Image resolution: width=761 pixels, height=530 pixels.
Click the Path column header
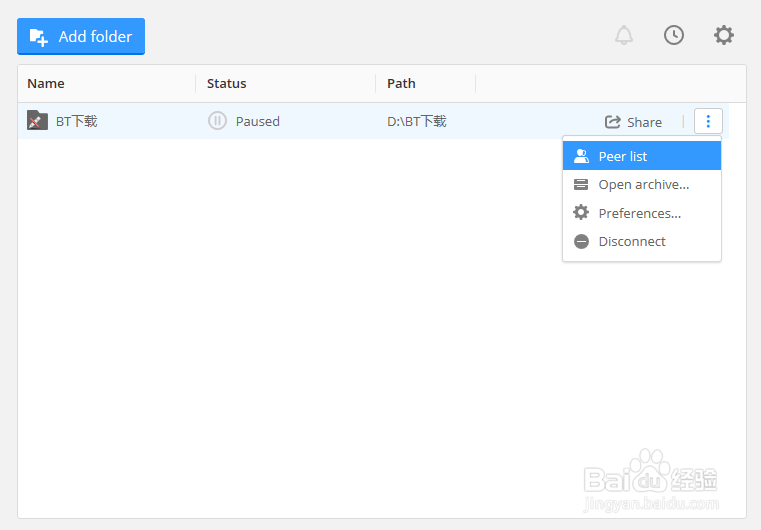(x=401, y=83)
